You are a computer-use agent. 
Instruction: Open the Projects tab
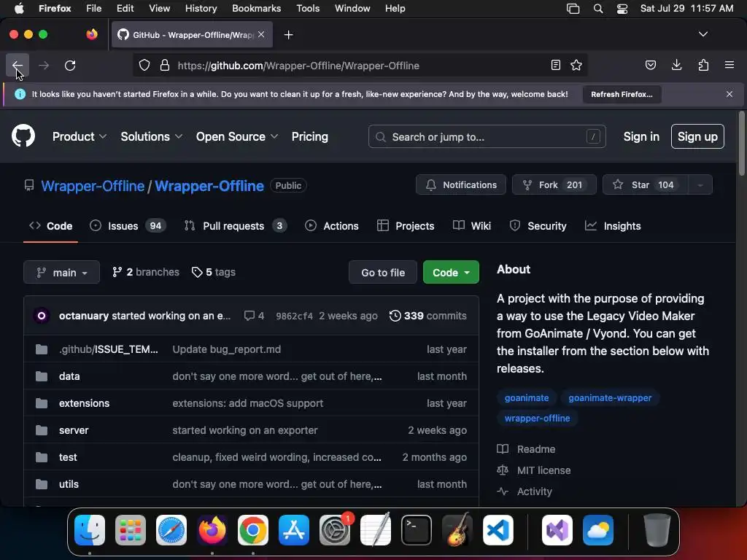(x=406, y=226)
